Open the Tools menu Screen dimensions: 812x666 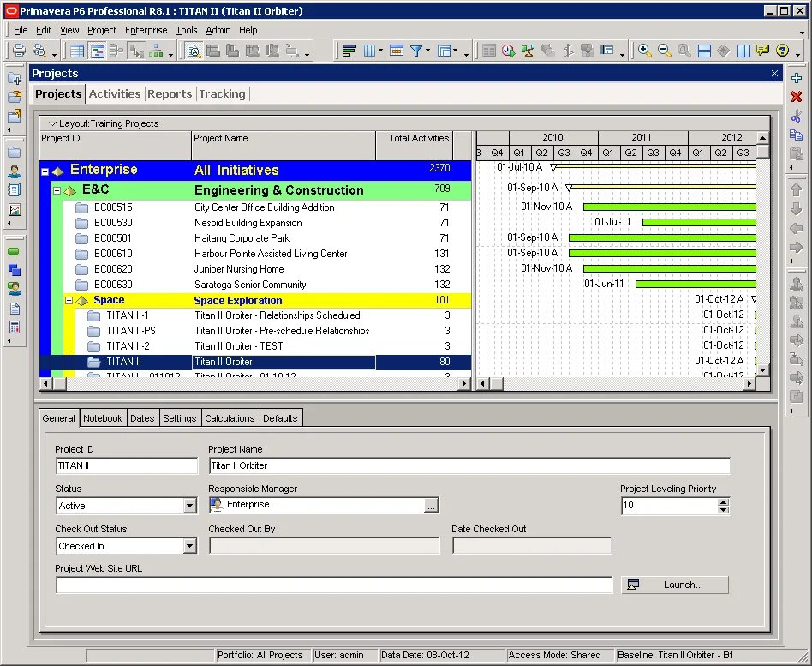click(187, 30)
